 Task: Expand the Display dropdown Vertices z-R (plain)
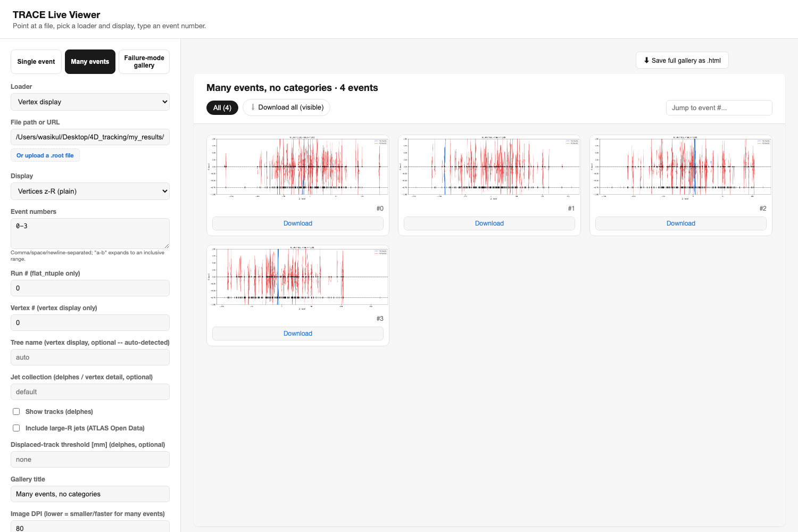(90, 192)
